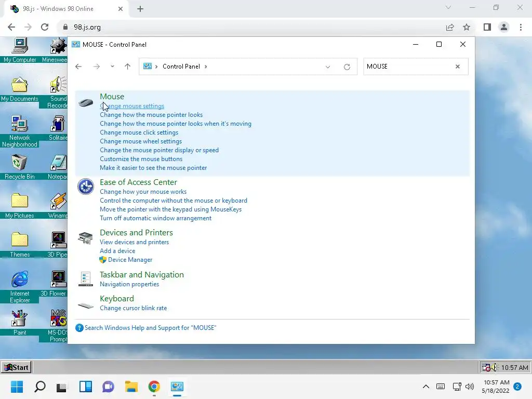Open File Explorer from taskbar
532x399 pixels.
131,387
